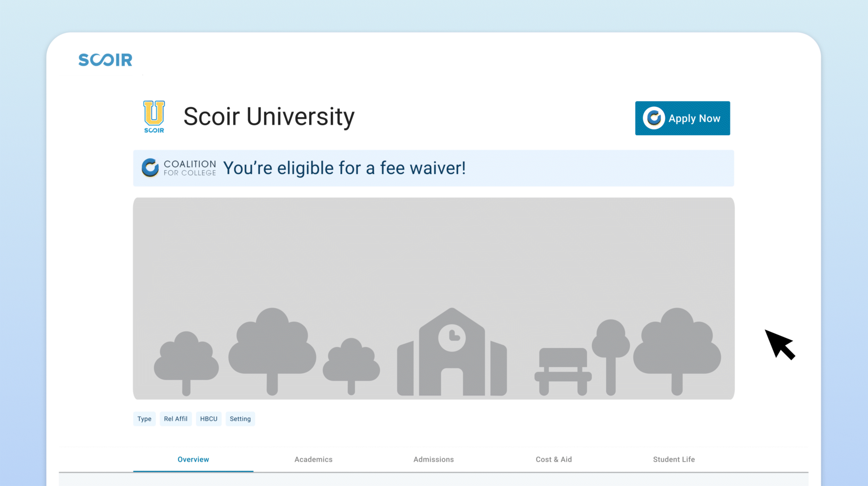Expand the Setting filter tag
The image size is (868, 486).
pyautogui.click(x=240, y=419)
